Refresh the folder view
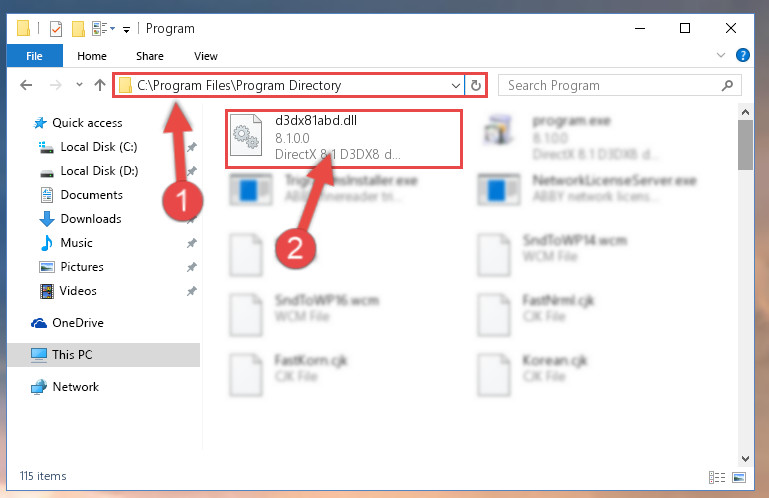Image resolution: width=769 pixels, height=498 pixels. (x=475, y=86)
